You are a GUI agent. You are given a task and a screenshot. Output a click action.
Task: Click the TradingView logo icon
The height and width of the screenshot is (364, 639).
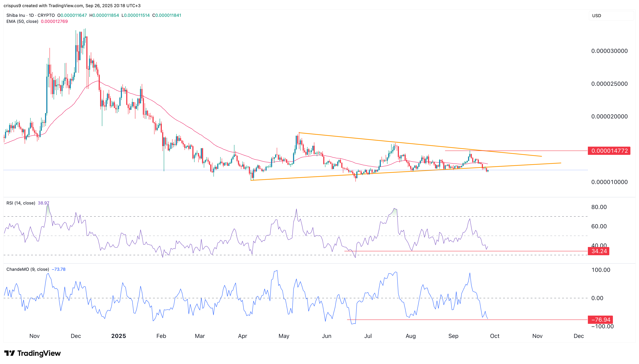9,353
